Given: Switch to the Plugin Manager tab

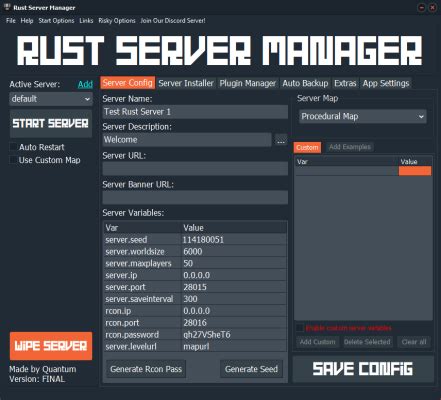Looking at the screenshot, I should click(x=248, y=83).
